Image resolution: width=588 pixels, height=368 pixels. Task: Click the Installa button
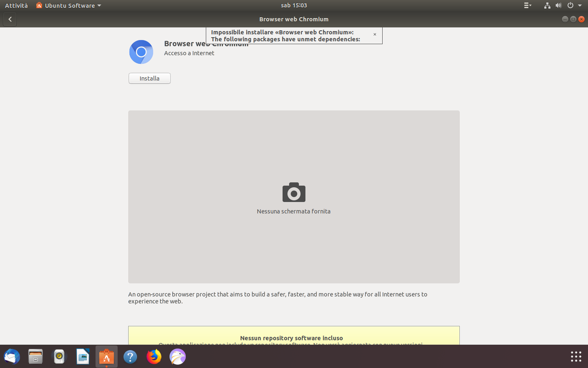point(149,78)
